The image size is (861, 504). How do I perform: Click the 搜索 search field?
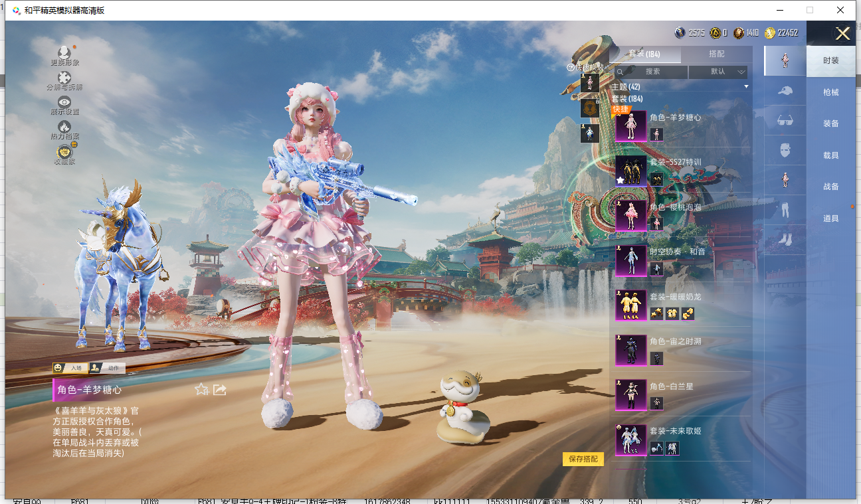(650, 72)
